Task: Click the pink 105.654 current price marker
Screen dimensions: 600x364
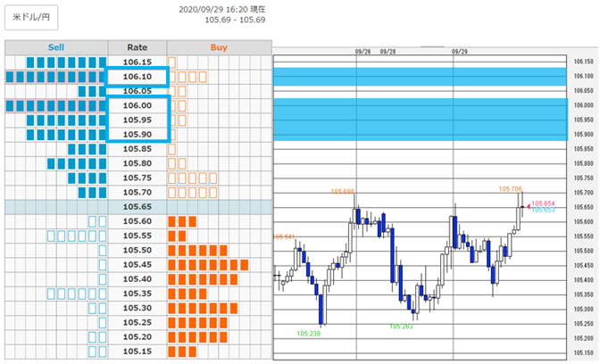Action: coord(543,203)
